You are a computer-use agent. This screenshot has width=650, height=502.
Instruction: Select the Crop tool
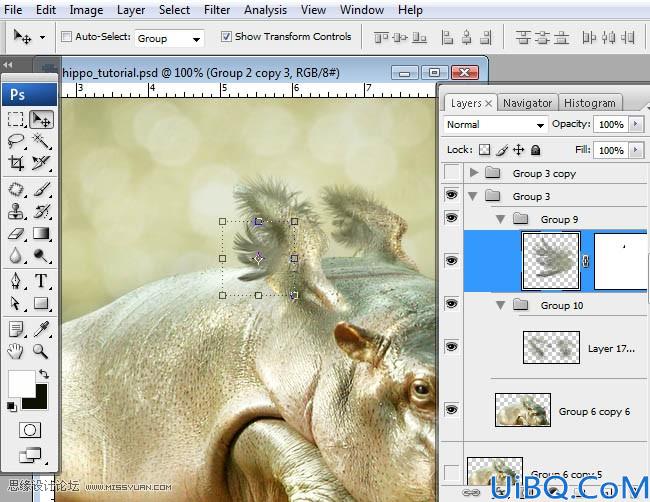[x=16, y=162]
